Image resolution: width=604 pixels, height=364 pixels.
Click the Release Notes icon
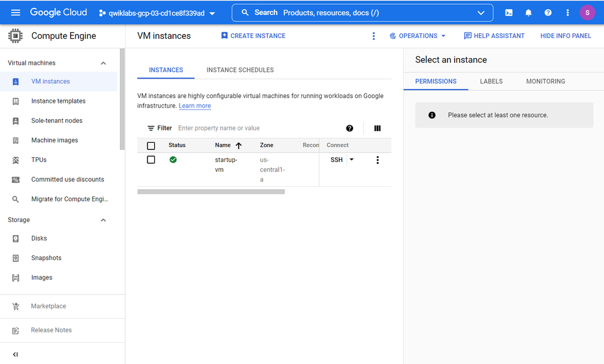15,331
